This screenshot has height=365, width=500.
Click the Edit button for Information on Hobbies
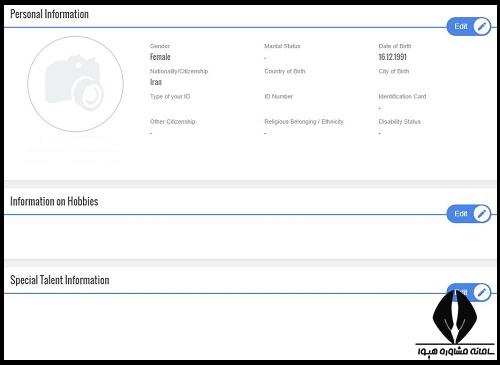469,214
